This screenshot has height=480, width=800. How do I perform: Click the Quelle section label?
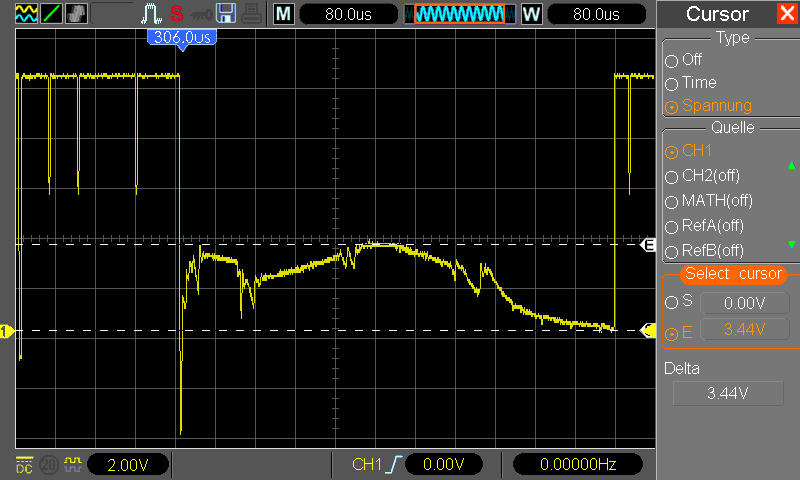click(x=733, y=127)
